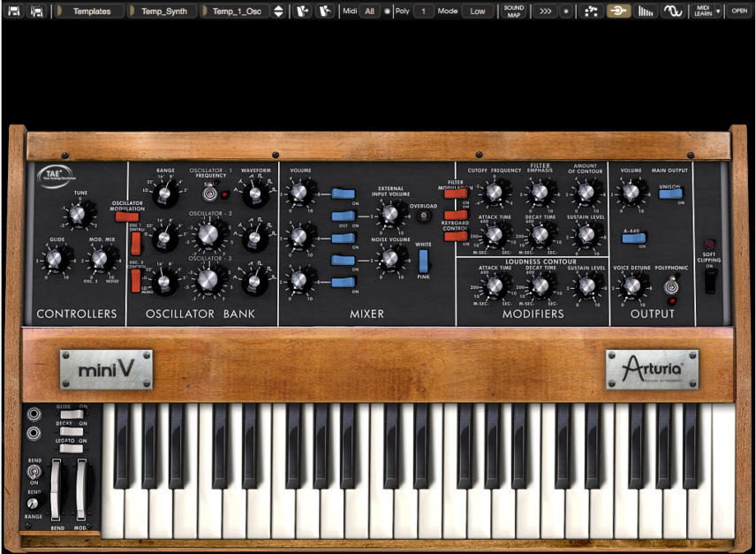Open the Poly voice count field
The image size is (756, 554).
click(x=423, y=11)
